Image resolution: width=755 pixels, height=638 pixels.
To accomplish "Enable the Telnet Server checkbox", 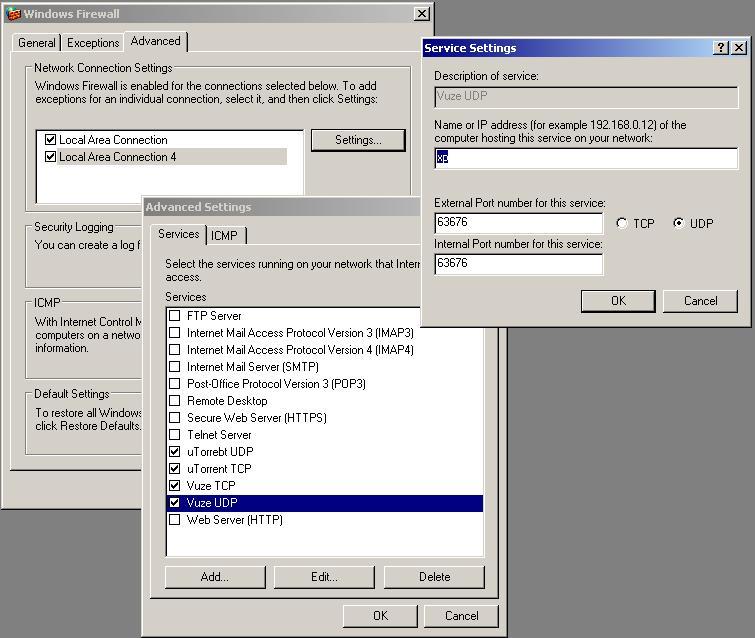I will [175, 435].
